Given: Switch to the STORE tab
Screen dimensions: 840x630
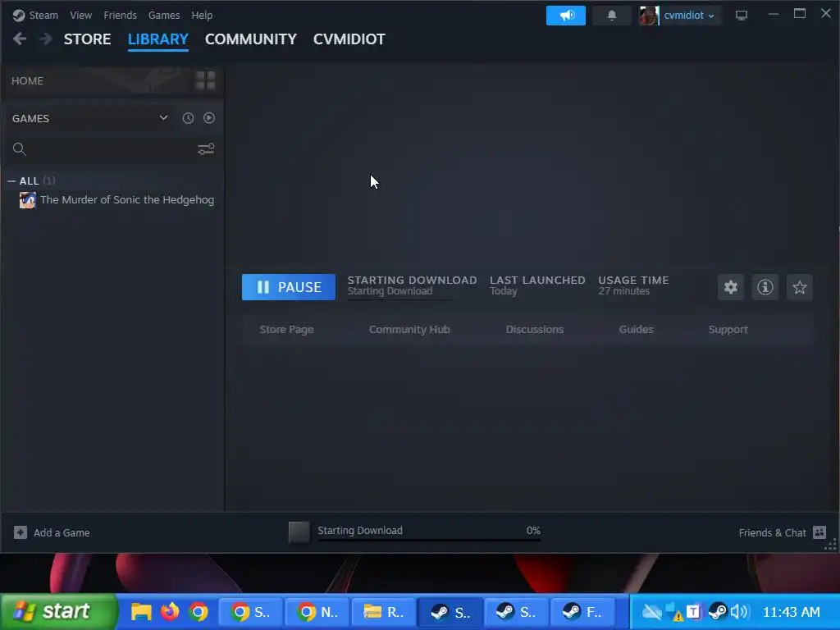Looking at the screenshot, I should pos(87,39).
